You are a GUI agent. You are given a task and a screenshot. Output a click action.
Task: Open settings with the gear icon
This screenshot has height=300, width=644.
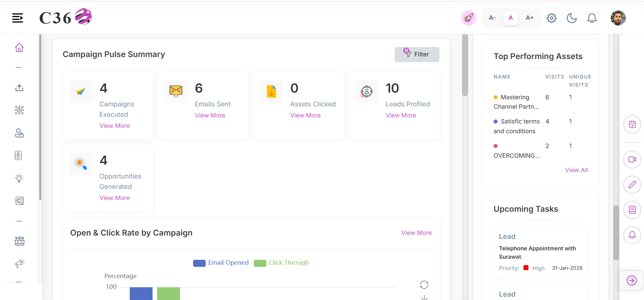[551, 18]
